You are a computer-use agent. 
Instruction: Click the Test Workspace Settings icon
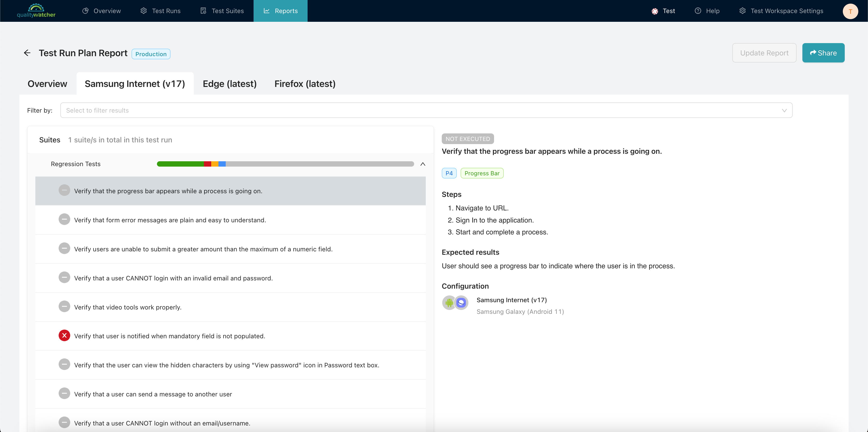coord(742,10)
